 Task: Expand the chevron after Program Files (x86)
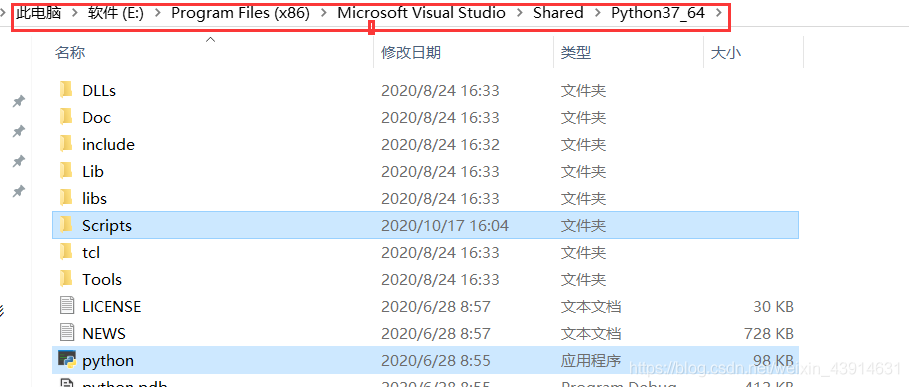tap(323, 13)
